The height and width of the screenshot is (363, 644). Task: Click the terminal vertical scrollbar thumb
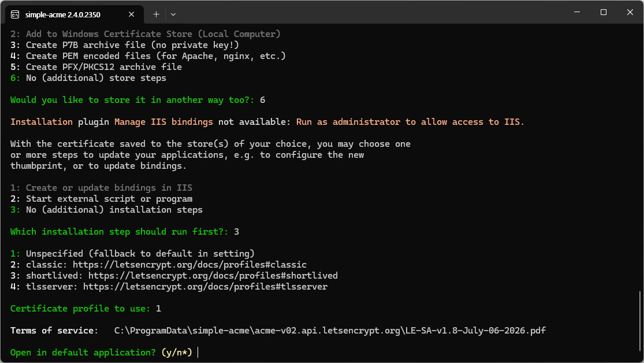[640, 321]
